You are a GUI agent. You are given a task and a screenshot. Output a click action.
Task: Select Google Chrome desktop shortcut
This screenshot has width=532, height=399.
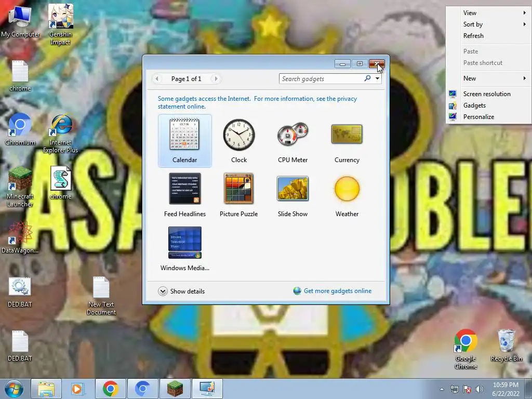coord(465,349)
